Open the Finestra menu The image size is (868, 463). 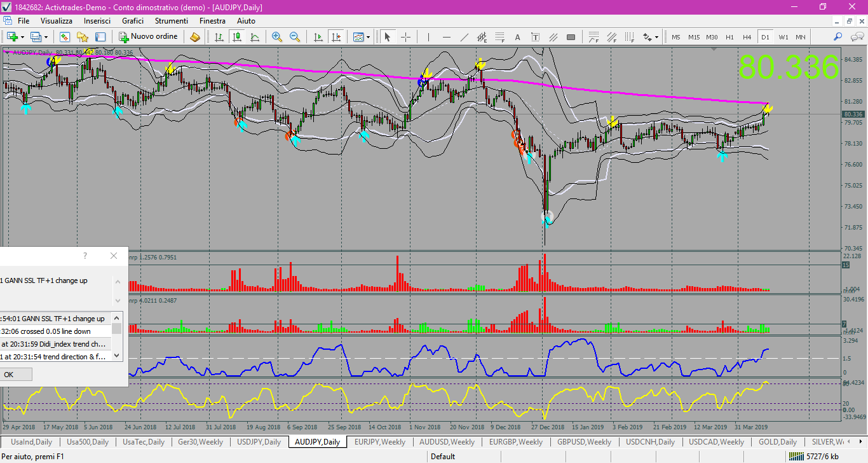212,21
